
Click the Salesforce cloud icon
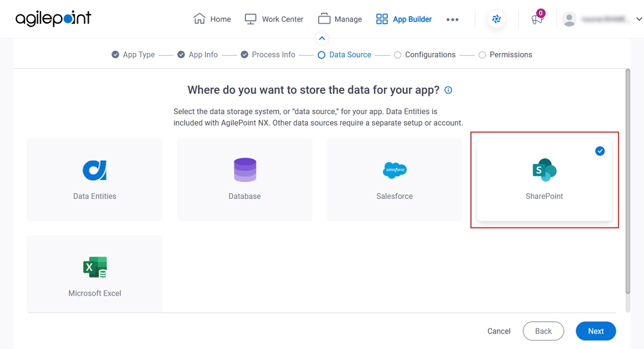click(394, 170)
